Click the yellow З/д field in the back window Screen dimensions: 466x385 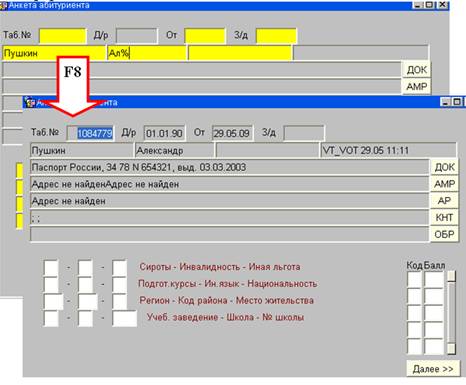tap(276, 36)
